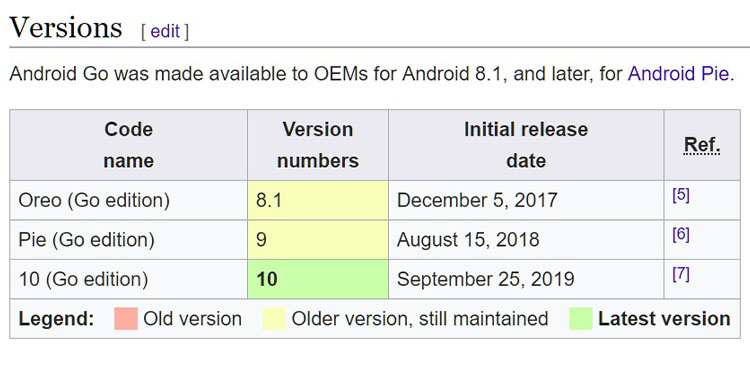750x369 pixels.
Task: Click the Code name column header
Action: [x=129, y=145]
